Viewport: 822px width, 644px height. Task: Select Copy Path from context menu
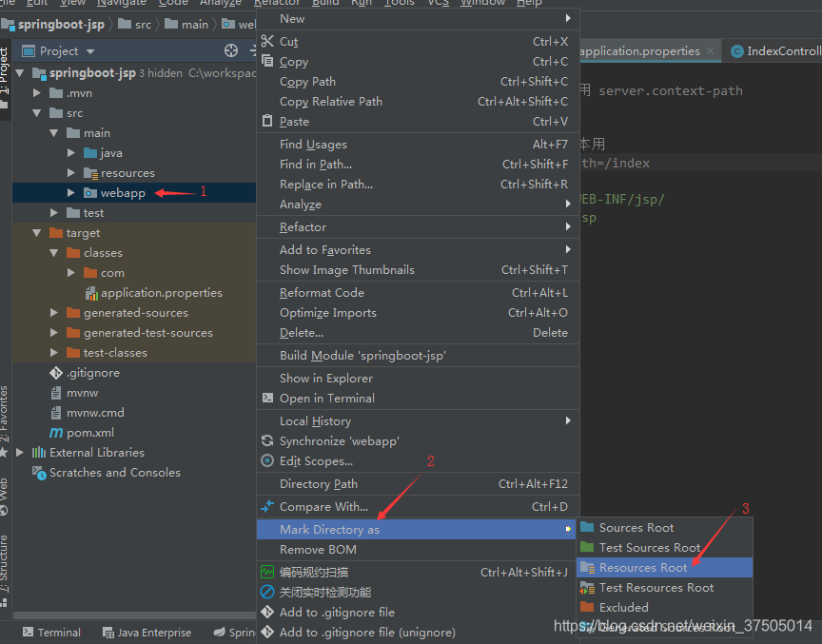pyautogui.click(x=418, y=81)
